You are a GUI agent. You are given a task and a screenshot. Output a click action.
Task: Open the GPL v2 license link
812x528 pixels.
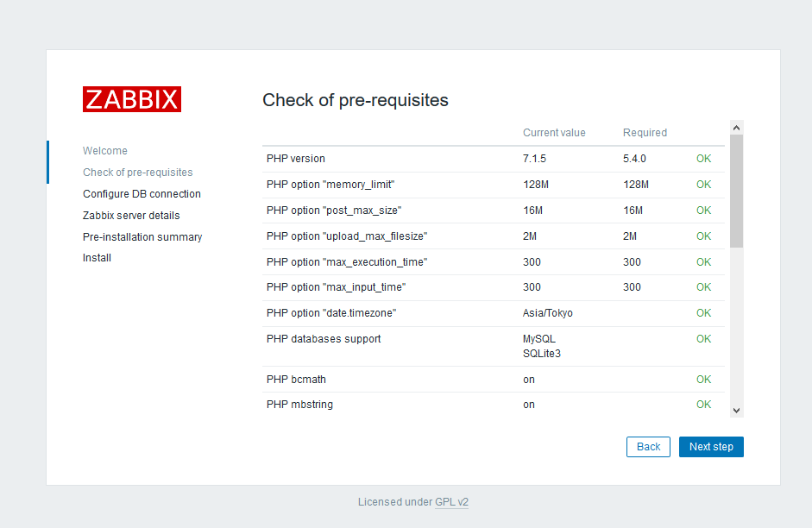pyautogui.click(x=451, y=502)
